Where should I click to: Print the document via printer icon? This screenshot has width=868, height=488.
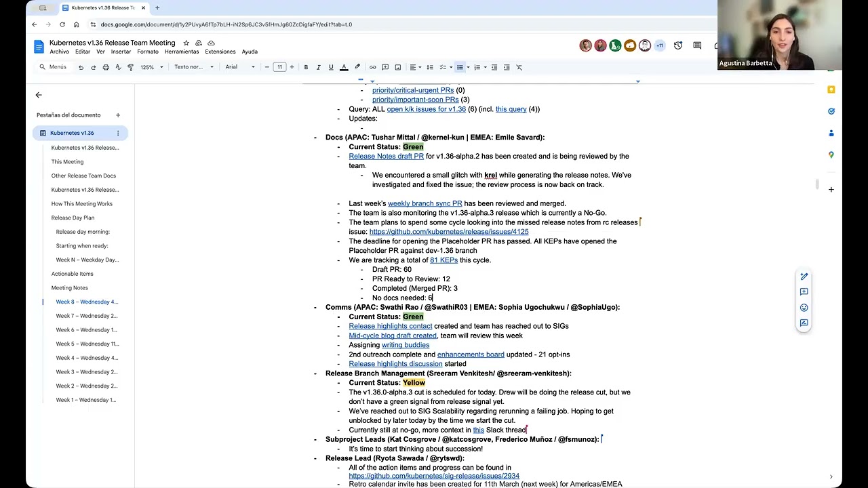click(106, 67)
